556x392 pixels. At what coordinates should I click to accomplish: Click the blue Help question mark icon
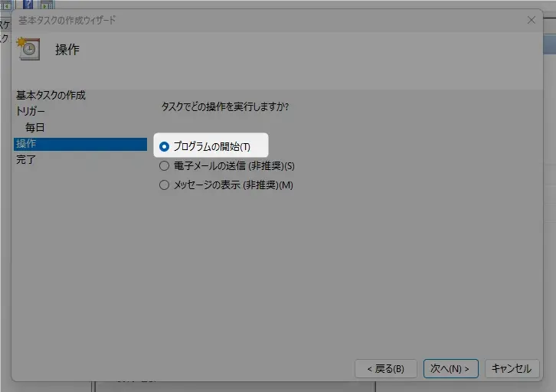pyautogui.click(x=28, y=4)
